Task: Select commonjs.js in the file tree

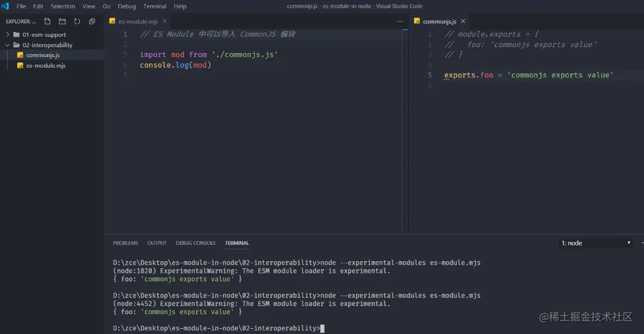Action: pyautogui.click(x=43, y=55)
